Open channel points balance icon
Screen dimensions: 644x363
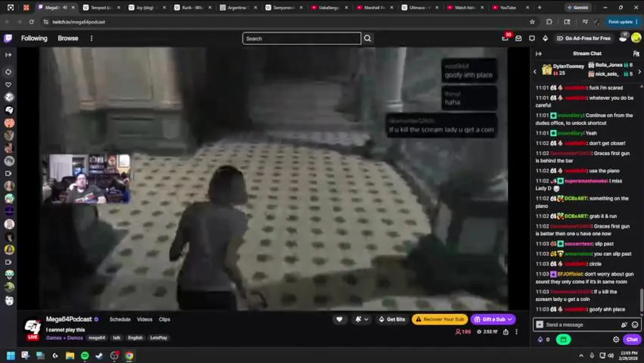pyautogui.click(x=544, y=340)
